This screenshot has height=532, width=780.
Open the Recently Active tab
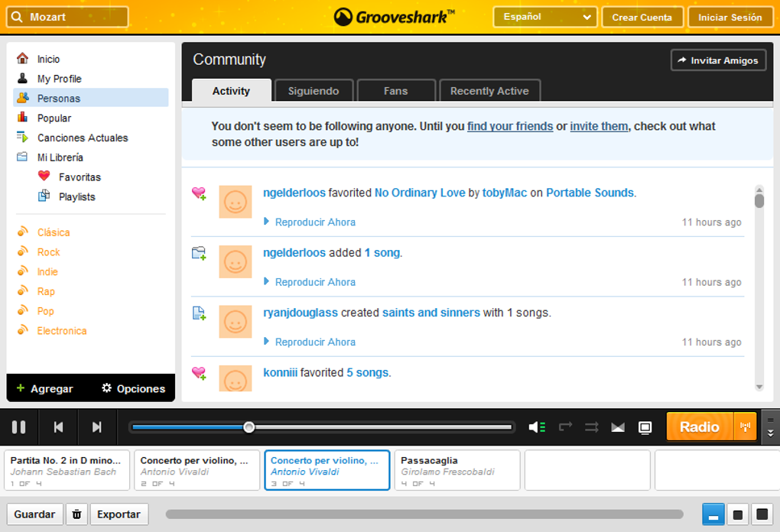489,90
